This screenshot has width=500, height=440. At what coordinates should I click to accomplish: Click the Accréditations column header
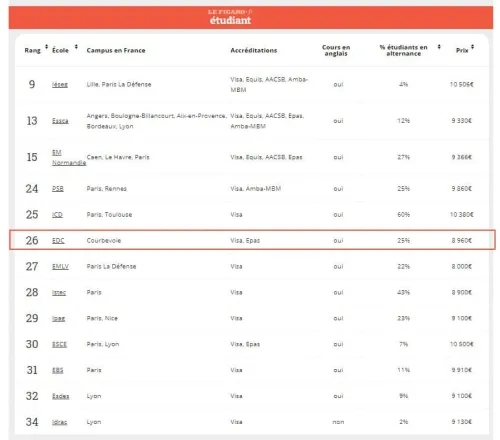[254, 50]
